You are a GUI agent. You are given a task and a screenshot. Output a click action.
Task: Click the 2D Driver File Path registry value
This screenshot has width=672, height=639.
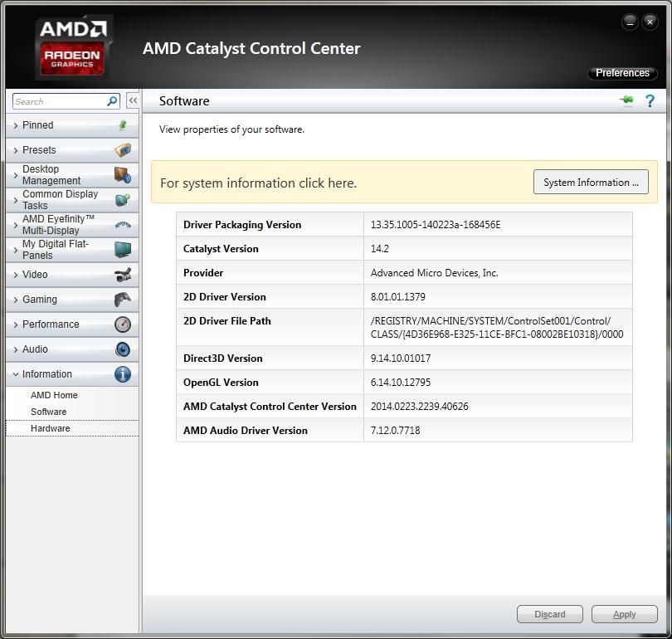point(497,328)
